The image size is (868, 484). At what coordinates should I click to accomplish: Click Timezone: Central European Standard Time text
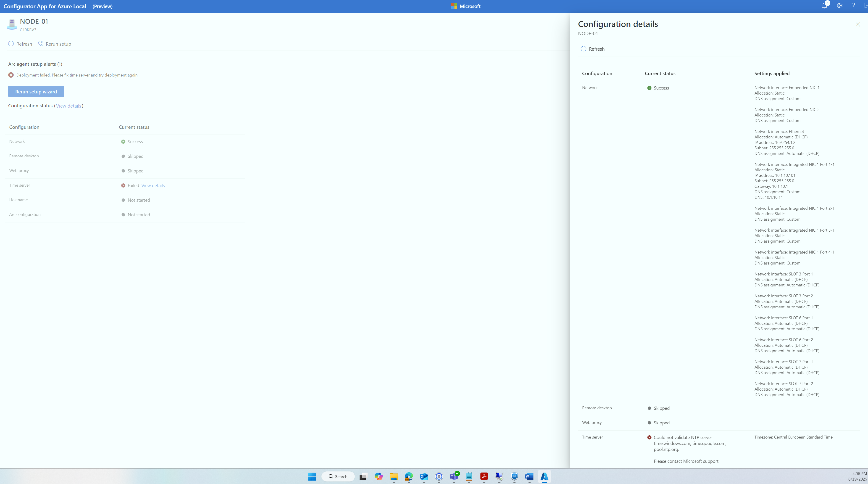point(793,437)
